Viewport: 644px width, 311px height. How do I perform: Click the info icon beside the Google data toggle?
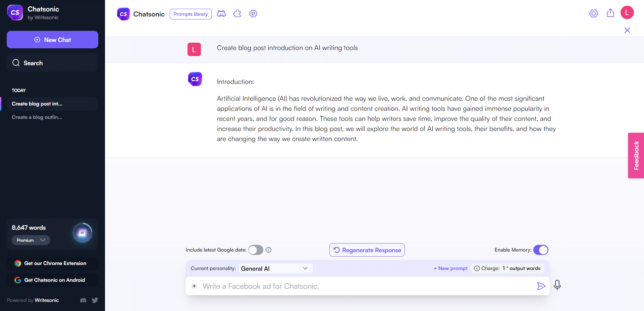coord(269,250)
